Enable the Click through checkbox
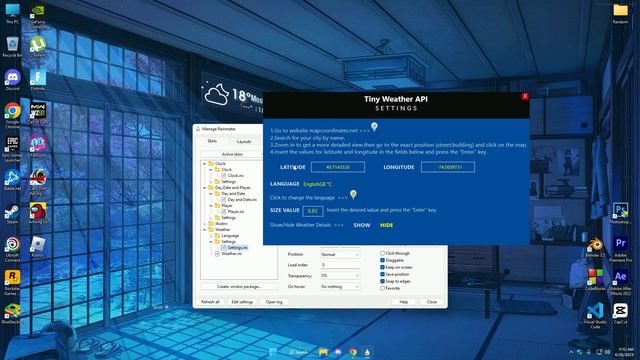The width and height of the screenshot is (640, 360). [x=382, y=253]
